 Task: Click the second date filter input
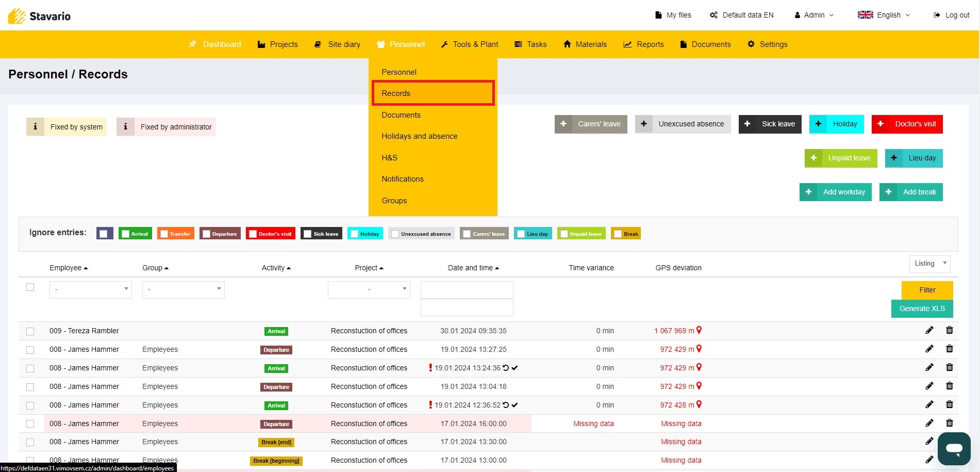[x=467, y=307]
